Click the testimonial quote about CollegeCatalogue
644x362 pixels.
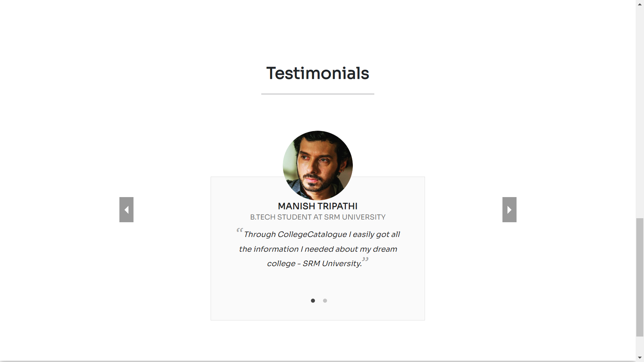click(x=318, y=249)
